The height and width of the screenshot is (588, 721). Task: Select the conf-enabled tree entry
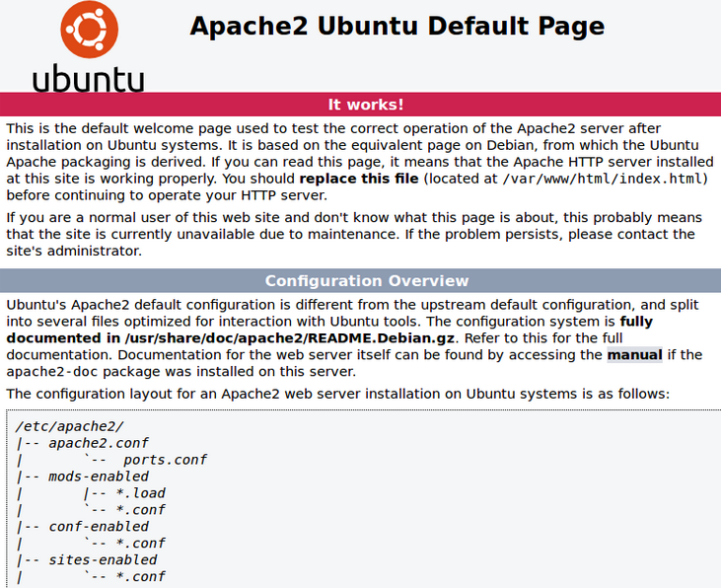click(99, 527)
